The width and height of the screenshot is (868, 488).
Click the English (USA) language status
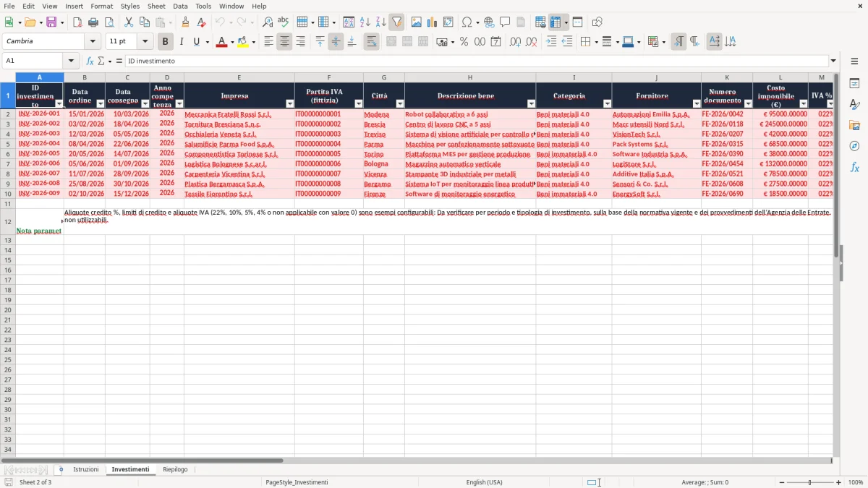[484, 482]
